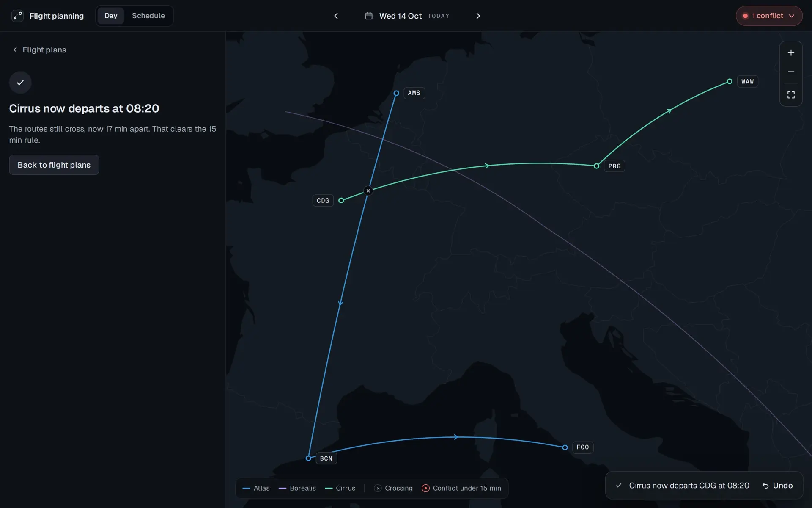Click the CDG airport label
812x508 pixels.
click(323, 200)
